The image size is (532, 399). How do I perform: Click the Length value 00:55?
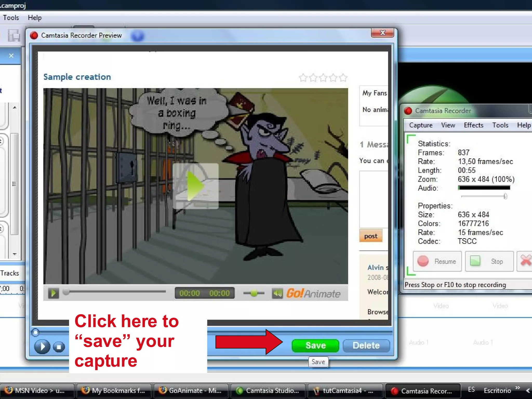467,170
